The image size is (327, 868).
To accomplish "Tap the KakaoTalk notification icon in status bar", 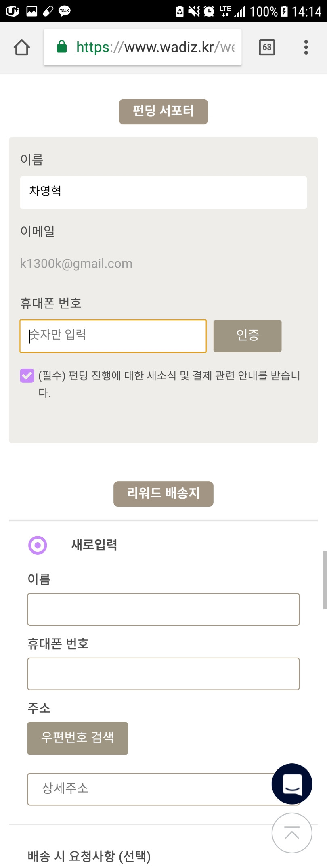I will tap(65, 11).
